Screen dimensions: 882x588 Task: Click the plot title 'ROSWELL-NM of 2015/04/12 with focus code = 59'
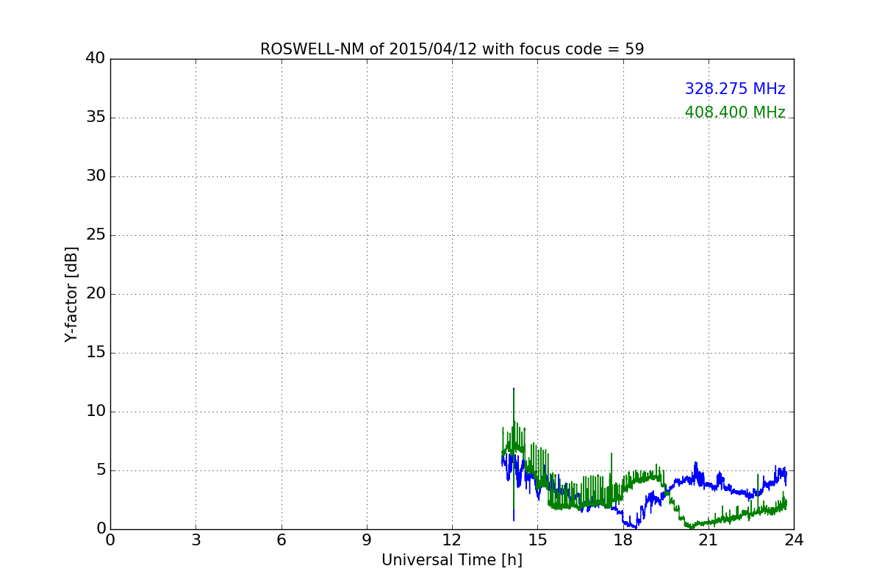(x=452, y=49)
